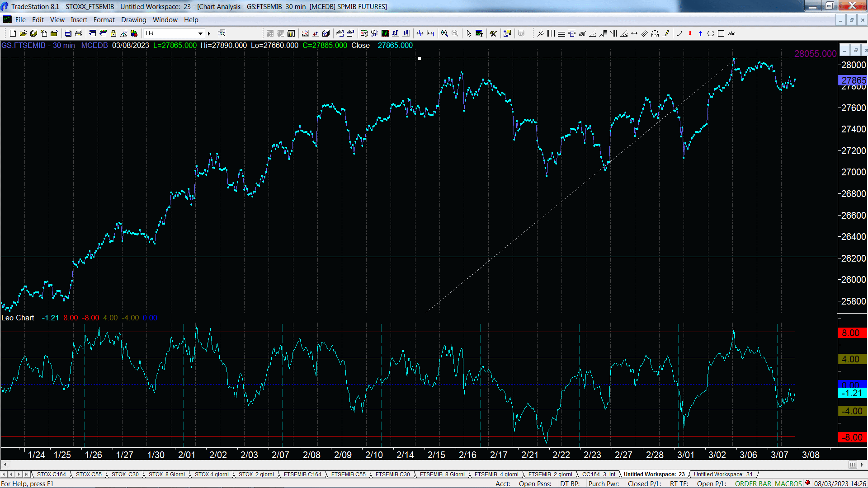Click the arrow right of TR box
The height and width of the screenshot is (488, 868).
coord(209,33)
